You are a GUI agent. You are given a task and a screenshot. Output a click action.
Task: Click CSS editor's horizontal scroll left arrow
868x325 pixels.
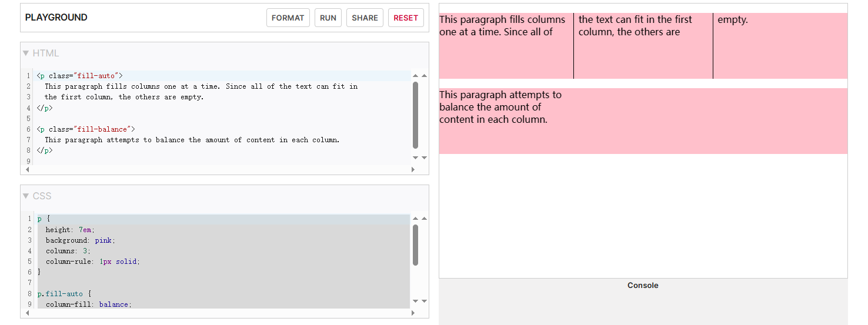(26, 313)
